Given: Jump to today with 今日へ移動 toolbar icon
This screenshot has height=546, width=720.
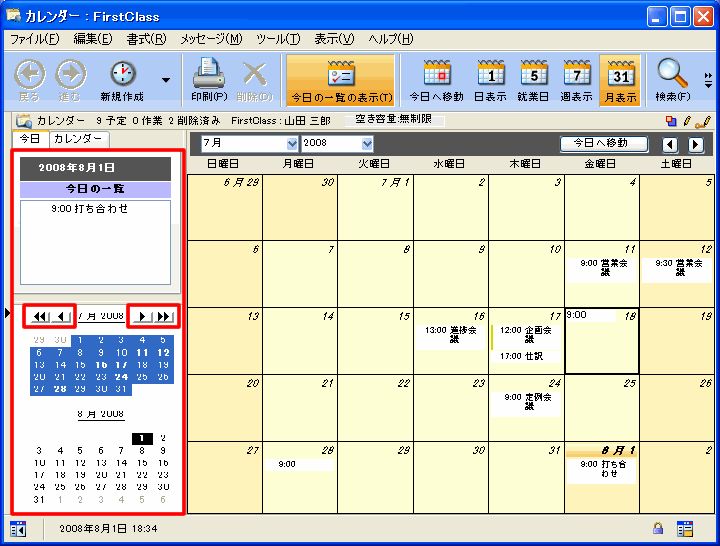Looking at the screenshot, I should pos(439,74).
